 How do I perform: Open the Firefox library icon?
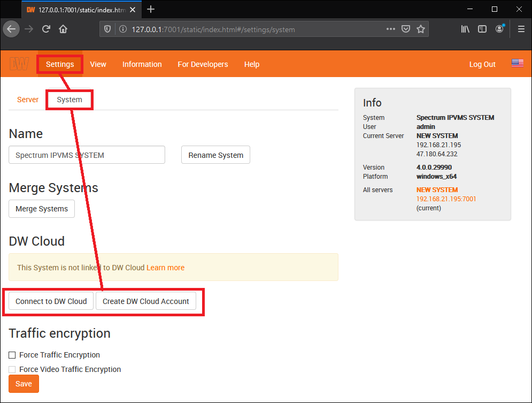(x=465, y=29)
